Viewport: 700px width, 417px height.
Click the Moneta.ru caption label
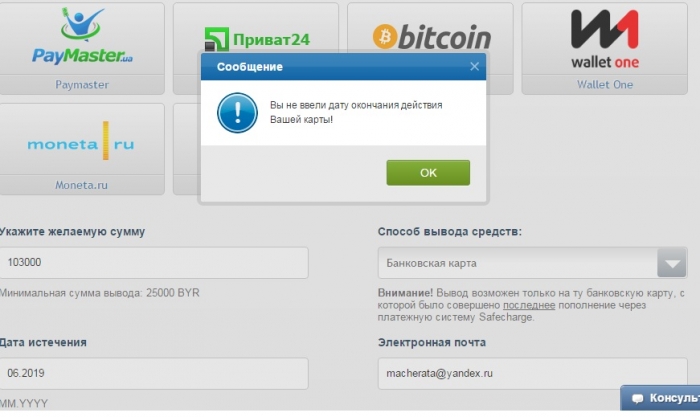tap(81, 185)
